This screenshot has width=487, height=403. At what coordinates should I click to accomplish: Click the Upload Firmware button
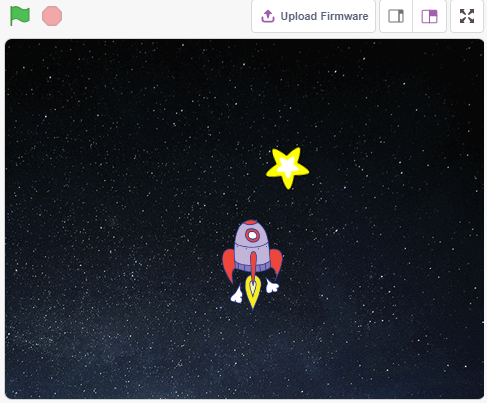pyautogui.click(x=313, y=16)
